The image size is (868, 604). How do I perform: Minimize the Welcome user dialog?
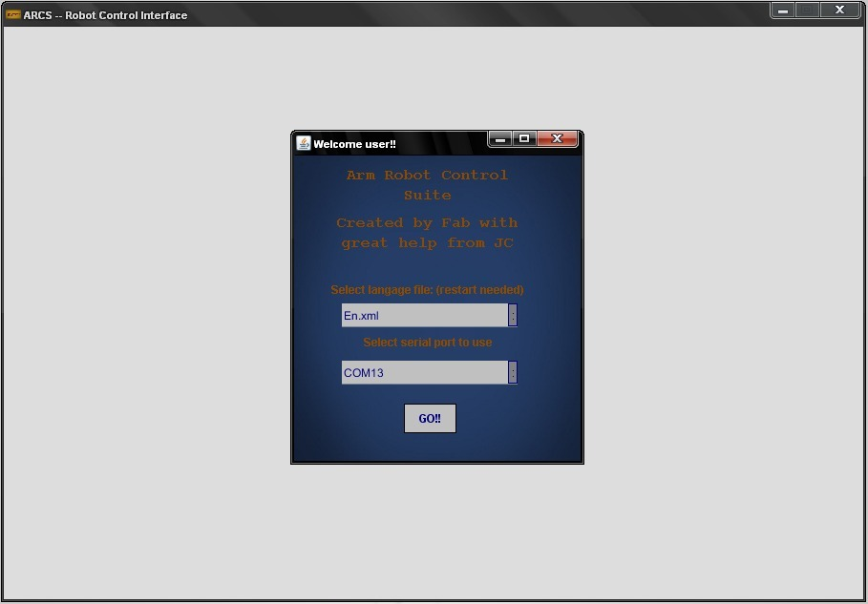tap(500, 138)
